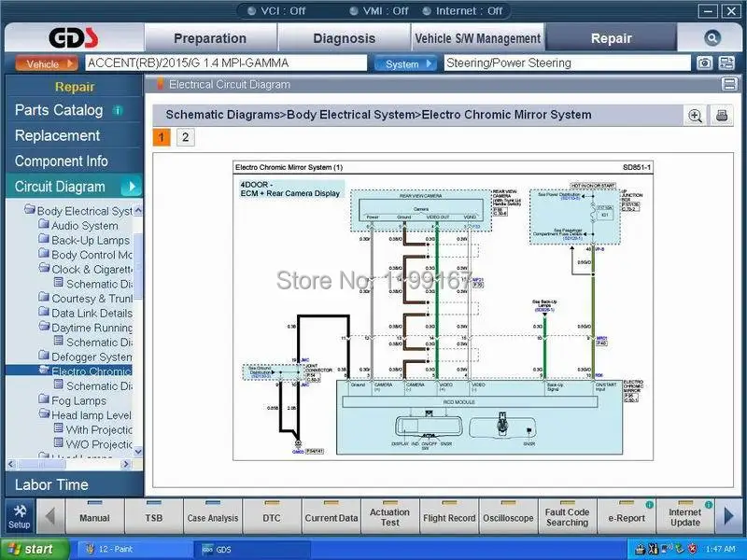Switch to the Diagnosis tab
The image size is (747, 560).
click(x=344, y=38)
